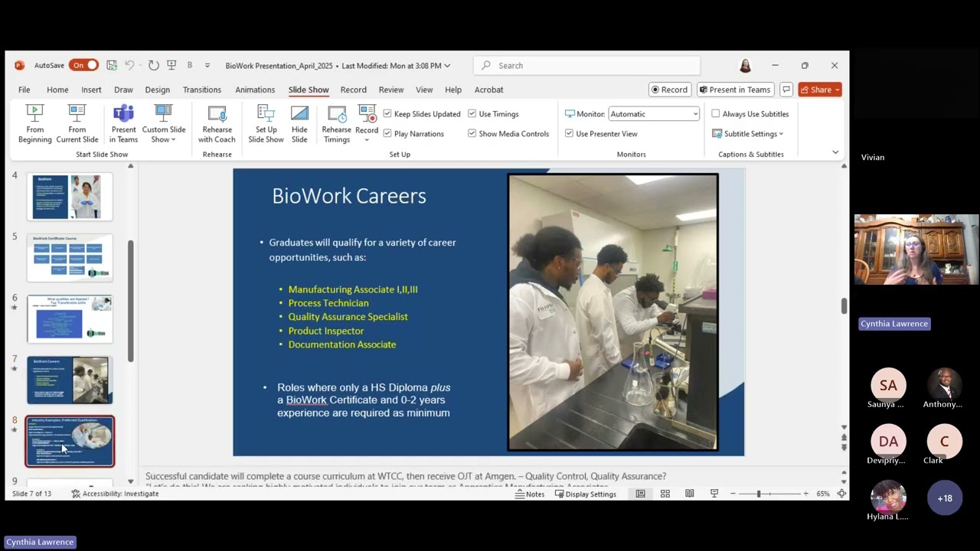Open the Share button dropdown

(x=837, y=90)
